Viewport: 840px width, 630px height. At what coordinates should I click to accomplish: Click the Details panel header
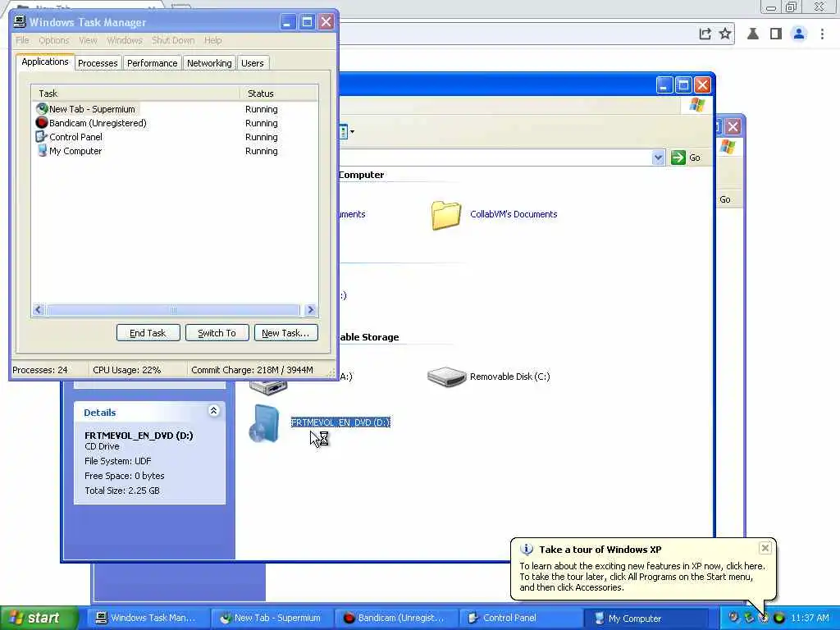(x=149, y=412)
